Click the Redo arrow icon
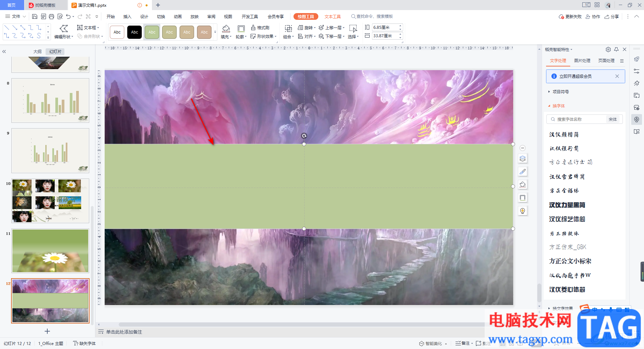This screenshot has height=349, width=644. point(80,16)
